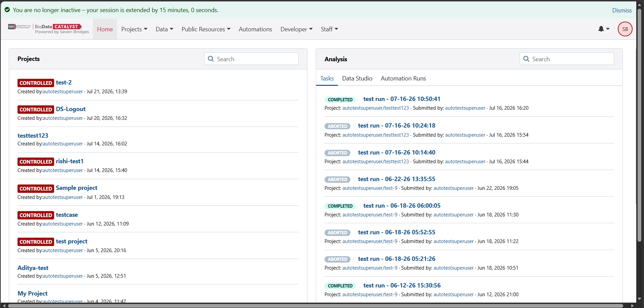Click ABORTED status badge for 10:24:18 run
Screen dimensions: 644x308
[337, 126]
